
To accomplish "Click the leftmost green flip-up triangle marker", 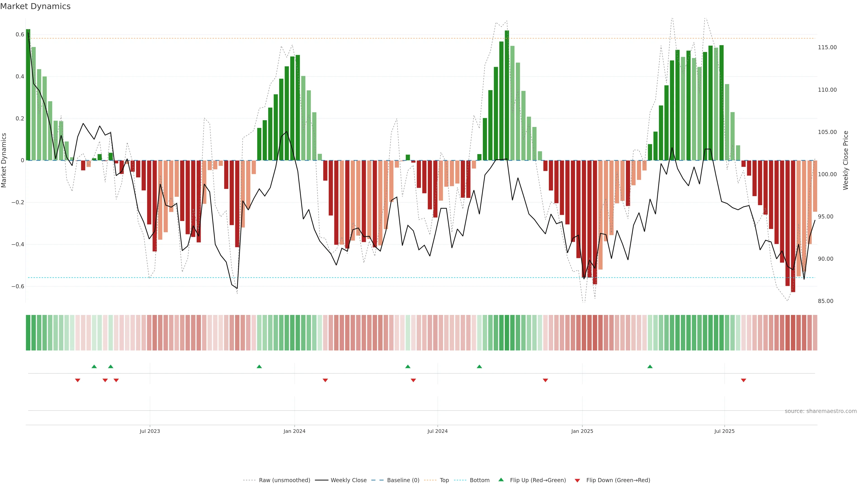I will pos(94,366).
